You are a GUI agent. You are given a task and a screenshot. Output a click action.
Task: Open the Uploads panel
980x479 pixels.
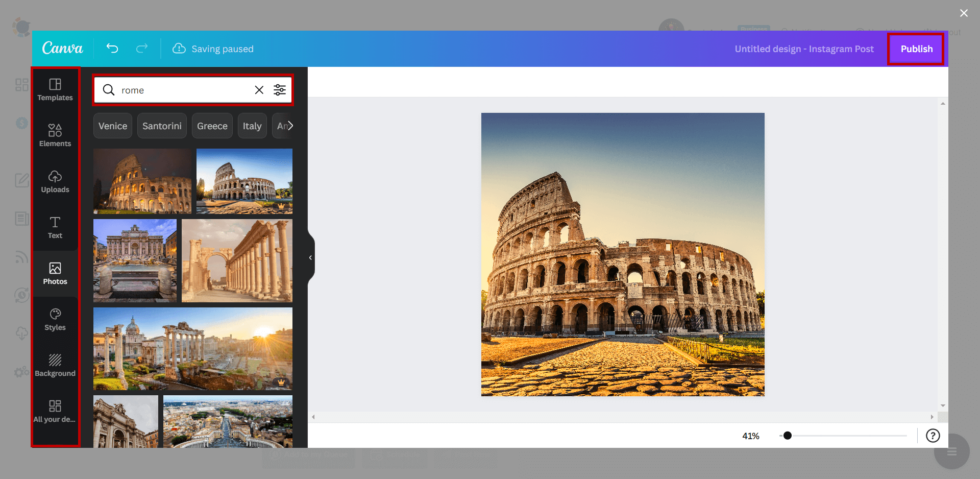click(55, 182)
